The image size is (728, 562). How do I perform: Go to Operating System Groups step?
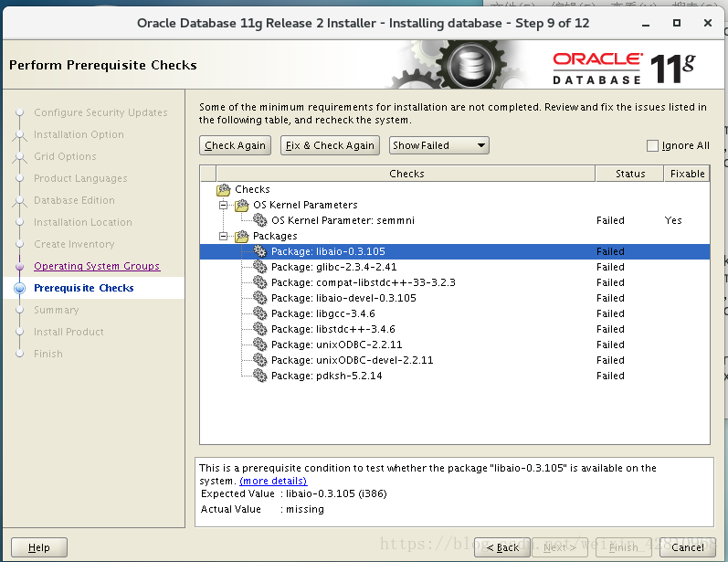(97, 266)
